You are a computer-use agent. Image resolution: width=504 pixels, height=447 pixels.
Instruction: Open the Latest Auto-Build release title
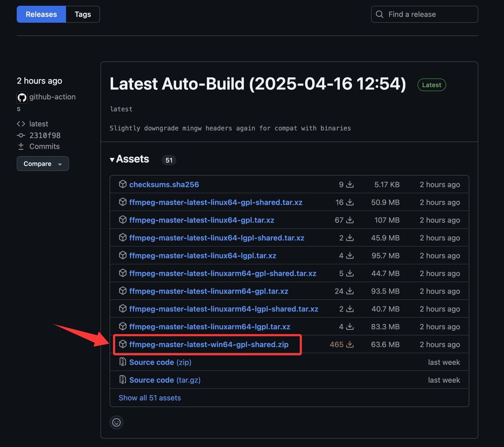click(258, 84)
